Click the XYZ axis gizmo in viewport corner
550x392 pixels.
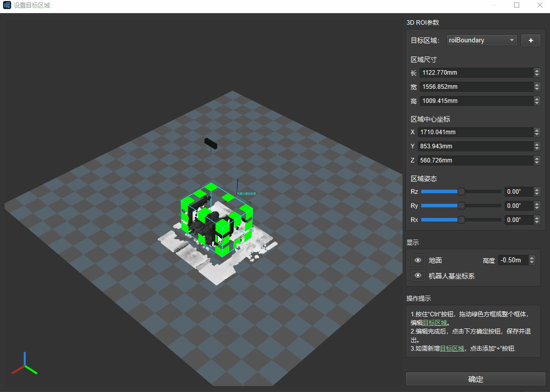(24, 364)
